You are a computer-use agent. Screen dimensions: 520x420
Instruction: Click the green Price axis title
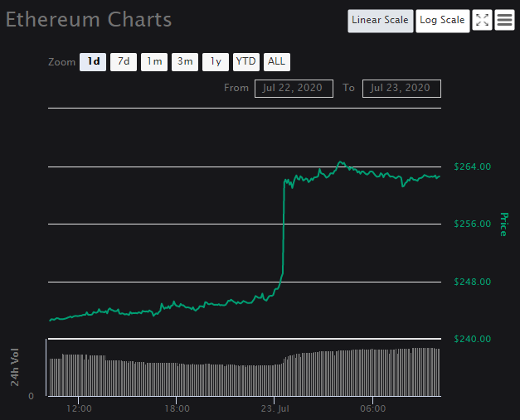[x=503, y=224]
